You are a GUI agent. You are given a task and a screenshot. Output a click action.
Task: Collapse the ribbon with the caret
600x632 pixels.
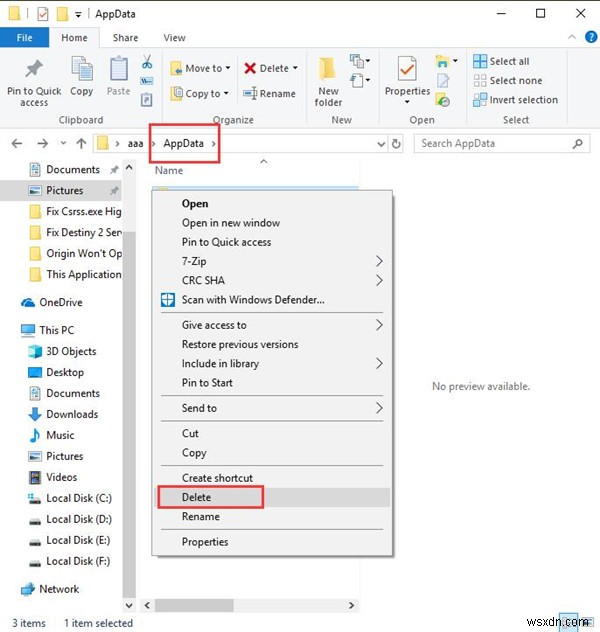[x=572, y=37]
